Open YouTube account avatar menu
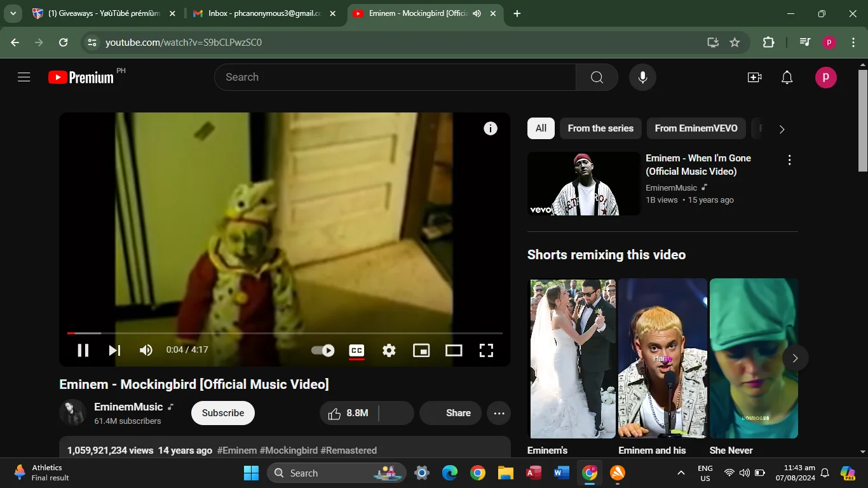Image resolution: width=868 pixels, height=488 pixels. pyautogui.click(x=825, y=78)
